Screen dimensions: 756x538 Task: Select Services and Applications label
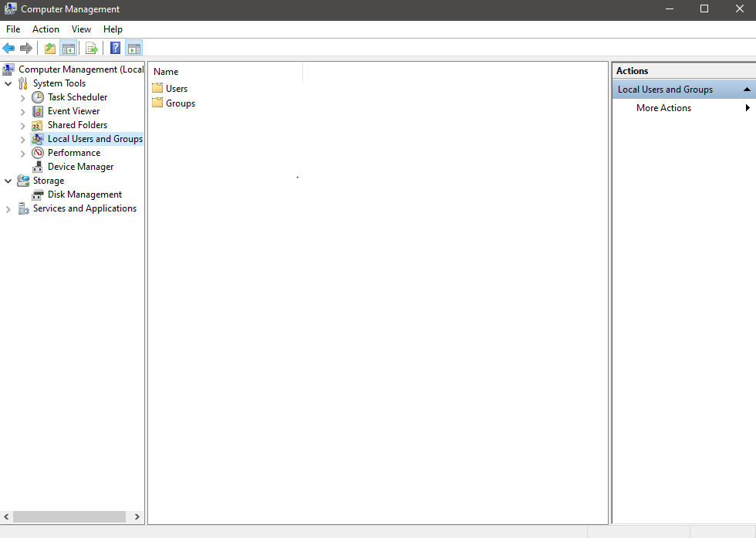coord(85,208)
